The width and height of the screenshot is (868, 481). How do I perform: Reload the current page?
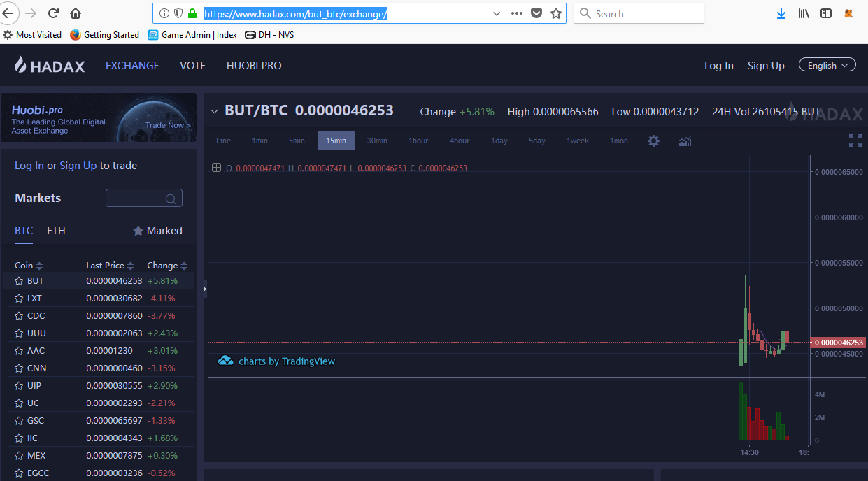point(53,13)
